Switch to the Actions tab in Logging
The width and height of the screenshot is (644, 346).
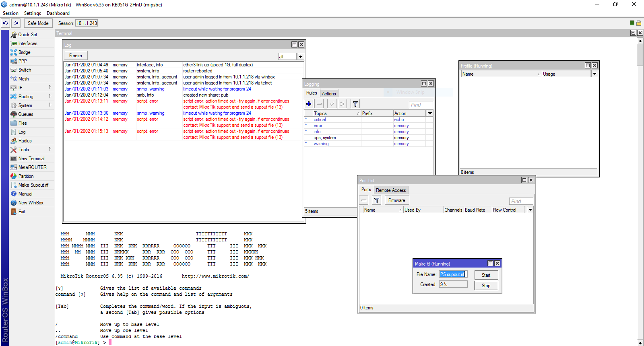[x=329, y=93]
